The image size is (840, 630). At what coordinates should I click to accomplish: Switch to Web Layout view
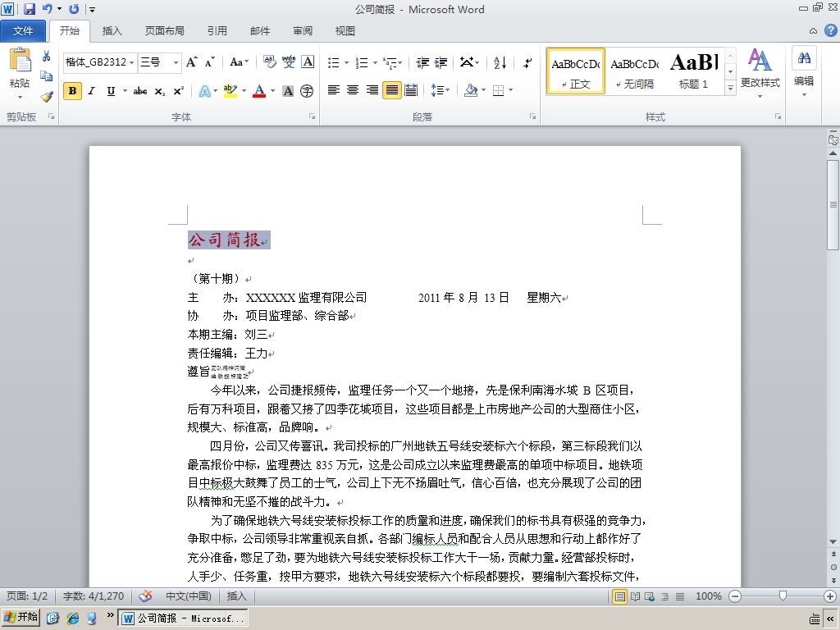pos(650,596)
